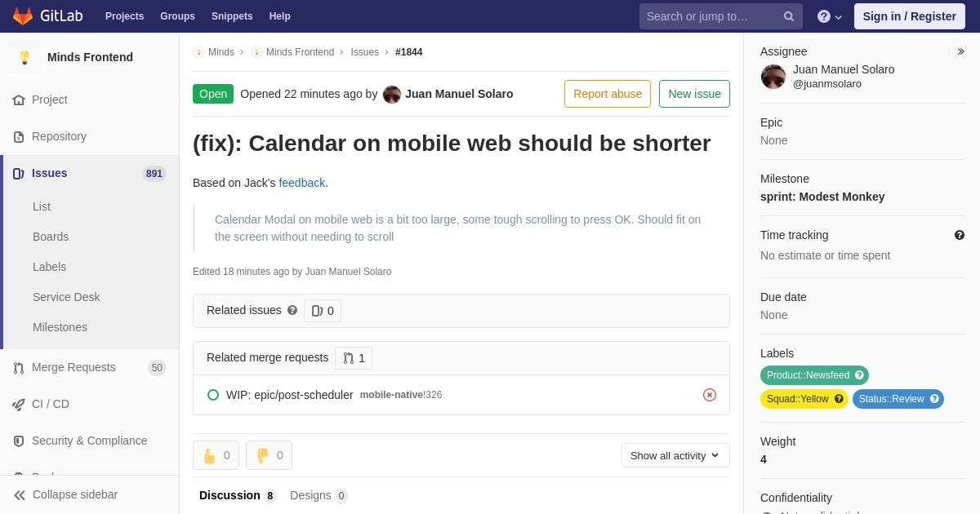The image size is (980, 514).
Task: Open the Related issues help icon
Action: coord(292,310)
